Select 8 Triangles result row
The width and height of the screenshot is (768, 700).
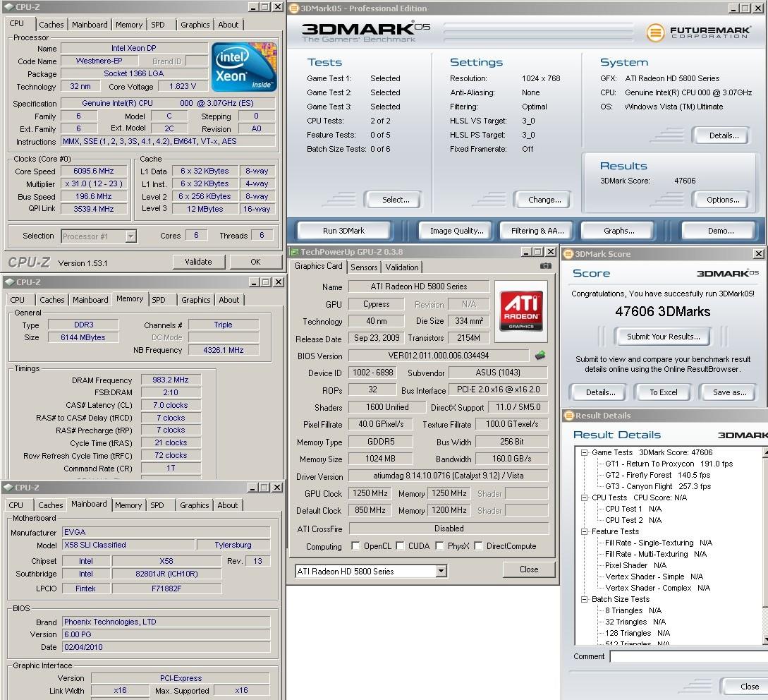coord(633,611)
